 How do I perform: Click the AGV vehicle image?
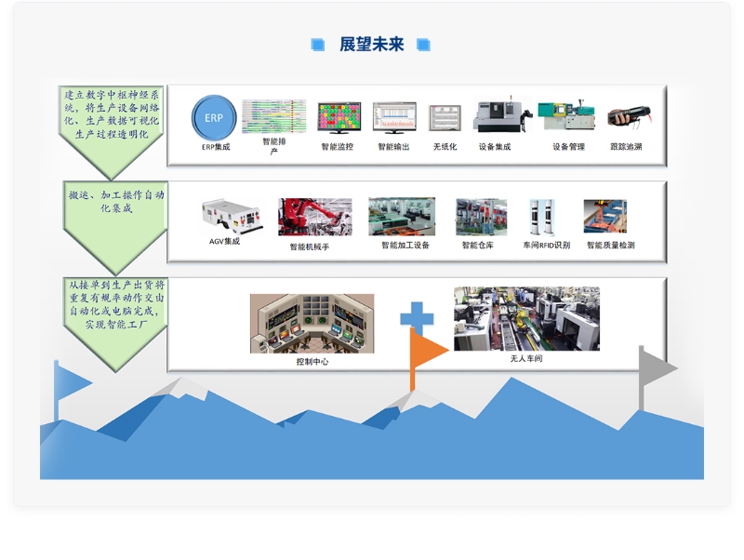tap(231, 217)
